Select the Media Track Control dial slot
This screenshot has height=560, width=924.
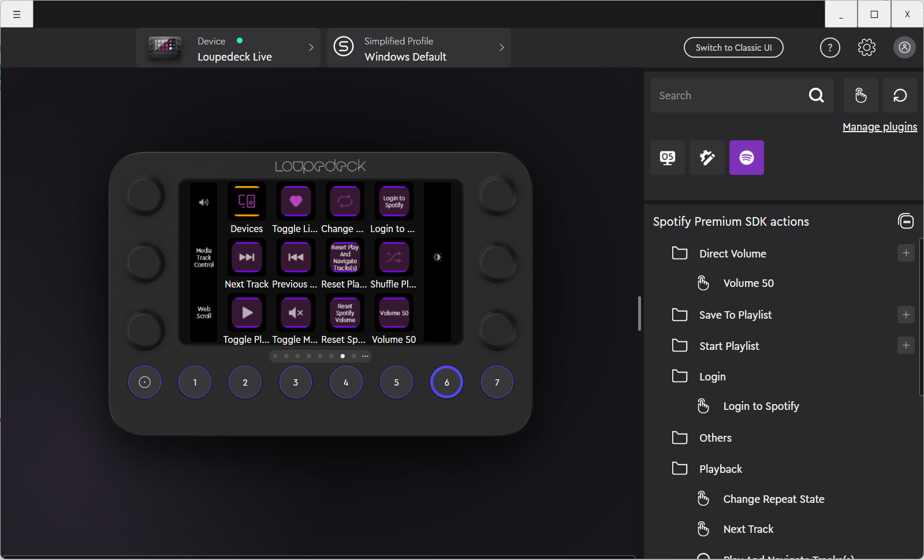(x=204, y=257)
